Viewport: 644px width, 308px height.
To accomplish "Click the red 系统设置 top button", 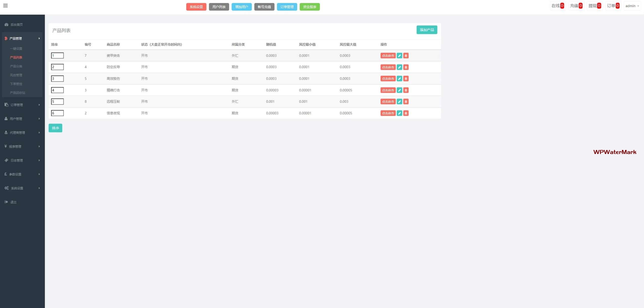I will click(196, 7).
